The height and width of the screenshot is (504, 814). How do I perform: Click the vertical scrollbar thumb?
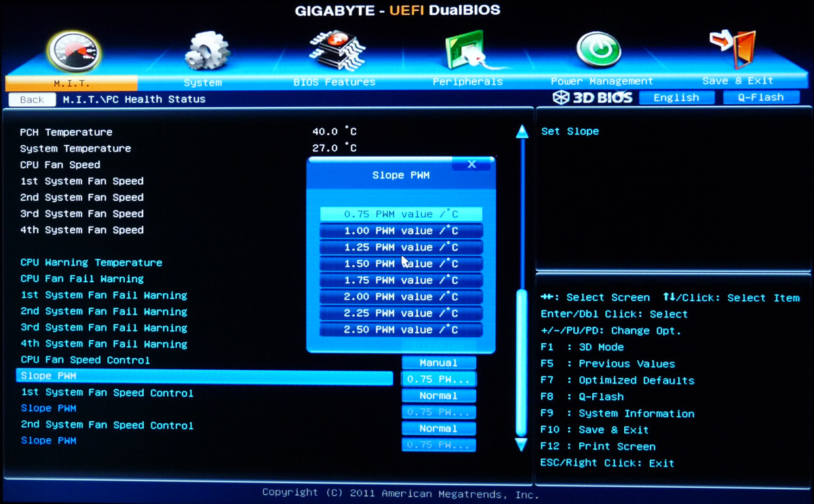point(522,362)
